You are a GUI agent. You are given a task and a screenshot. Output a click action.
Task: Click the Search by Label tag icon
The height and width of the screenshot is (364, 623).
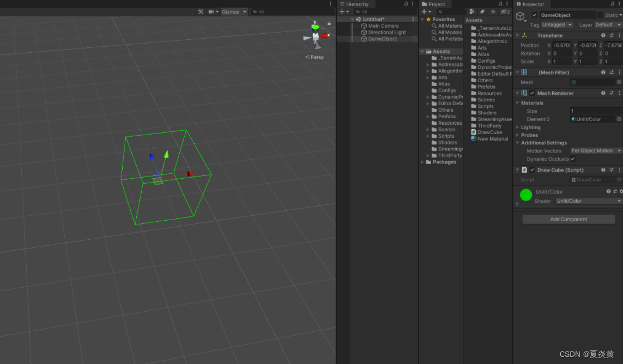pos(482,12)
